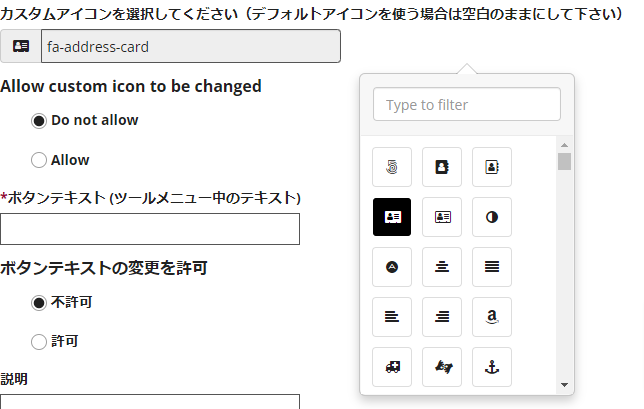Image resolution: width=644 pixels, height=409 pixels.
Task: Select the 許可 radio button
Action: pyautogui.click(x=39, y=342)
